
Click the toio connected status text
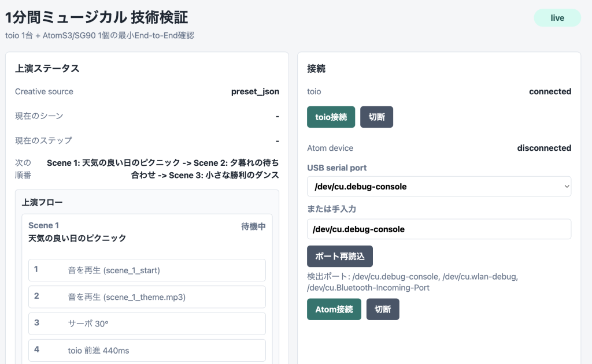click(550, 91)
